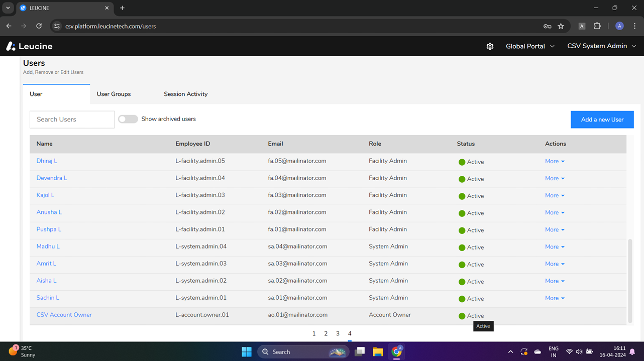Expand the Global Portal dropdown

click(530, 46)
